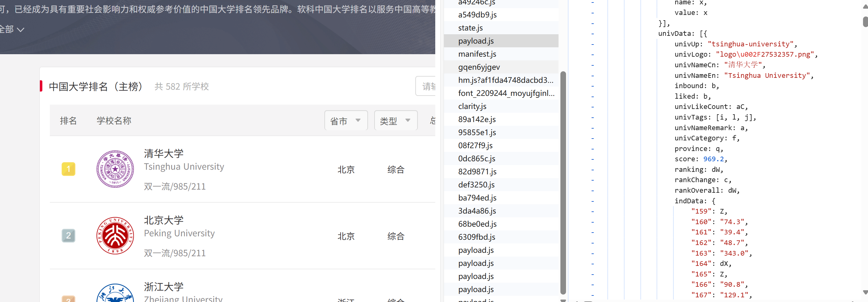Open the Tsinghua University English name link

coord(184,167)
